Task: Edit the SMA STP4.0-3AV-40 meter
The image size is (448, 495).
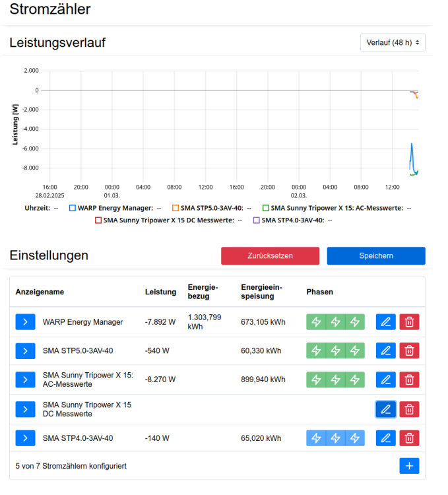Action: point(385,438)
